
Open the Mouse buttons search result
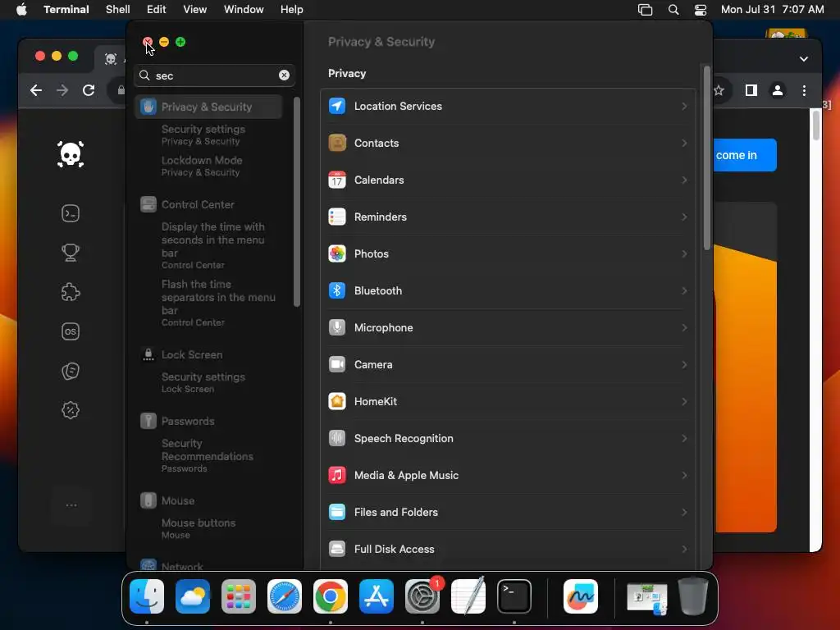199,528
